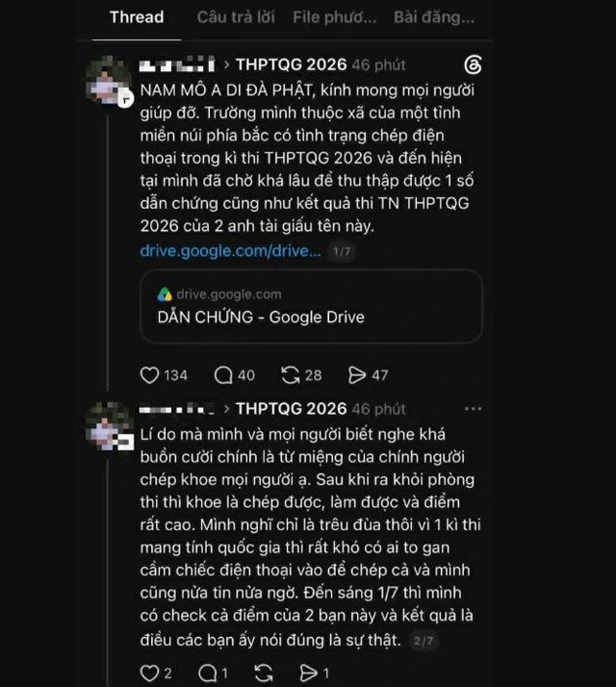Viewport: 616px width, 687px height.
Task: Click the Threads logo icon on first post
Action: tap(474, 64)
